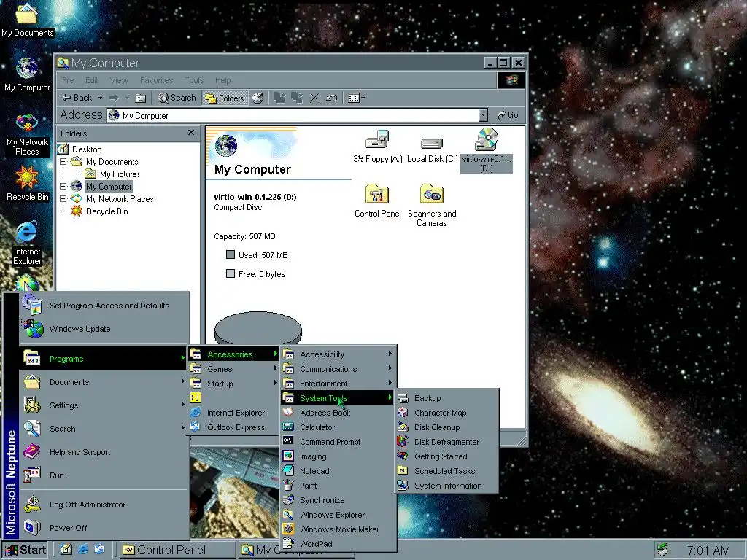Open Command Prompt from Accessories
Screen dimensions: 747x560
(338, 442)
